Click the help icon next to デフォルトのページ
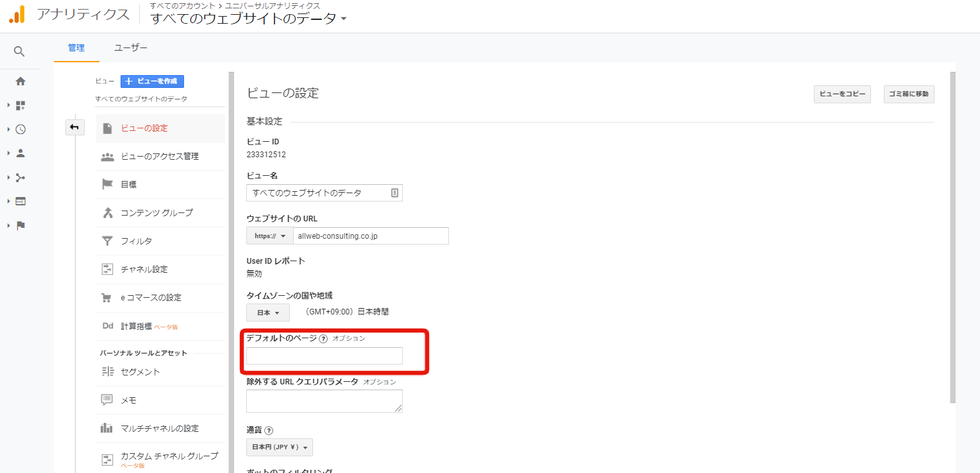Viewport: 980px width, 473px height. (x=323, y=339)
